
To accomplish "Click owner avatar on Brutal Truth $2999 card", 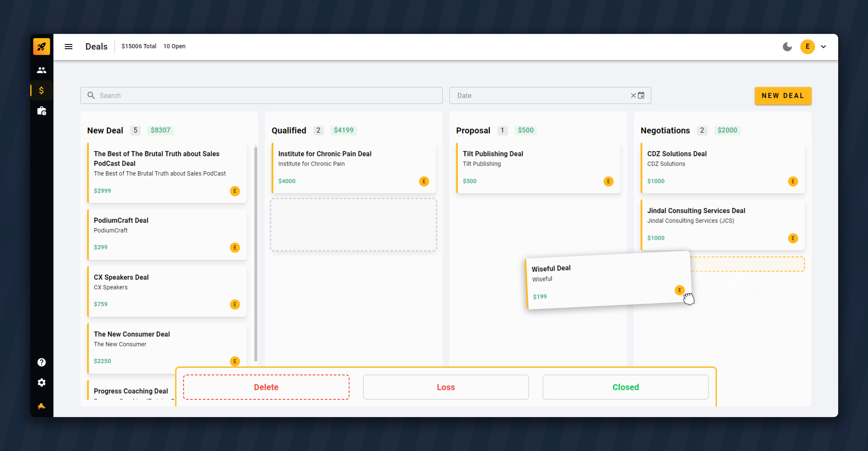I will click(x=235, y=191).
